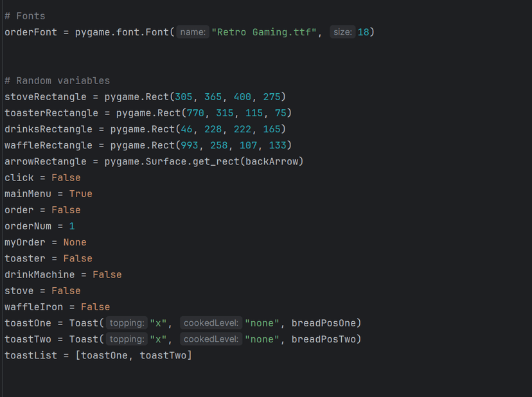Place cursor in "Retro Gaming.ttf" string
Viewport: 532px width, 397px height.
click(264, 32)
